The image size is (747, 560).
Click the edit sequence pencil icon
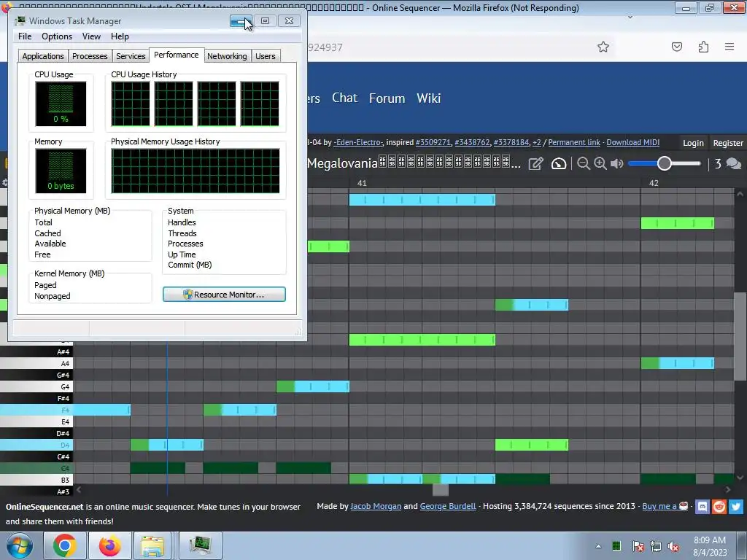(x=536, y=164)
